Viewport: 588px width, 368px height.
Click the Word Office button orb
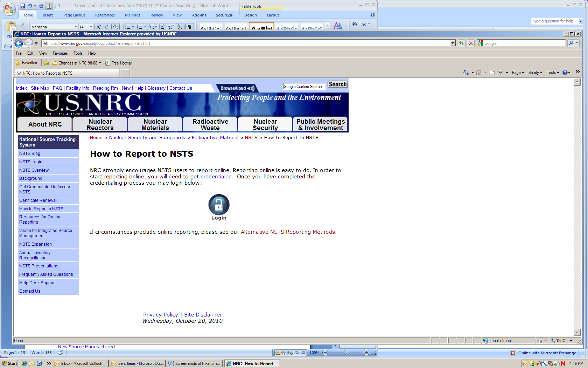pos(9,9)
